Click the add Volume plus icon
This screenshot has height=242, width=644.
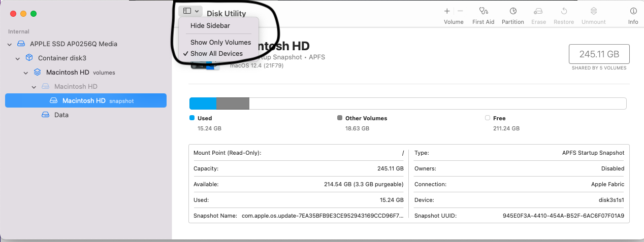click(x=447, y=11)
